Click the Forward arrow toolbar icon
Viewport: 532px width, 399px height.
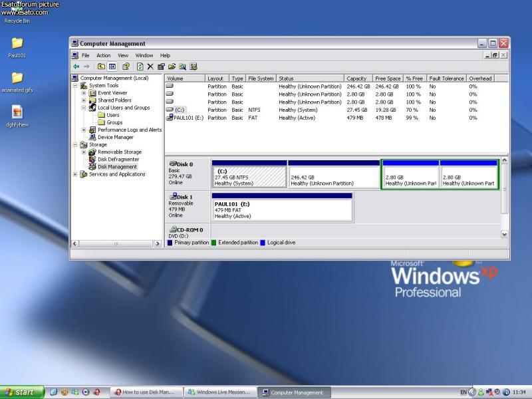(87, 66)
